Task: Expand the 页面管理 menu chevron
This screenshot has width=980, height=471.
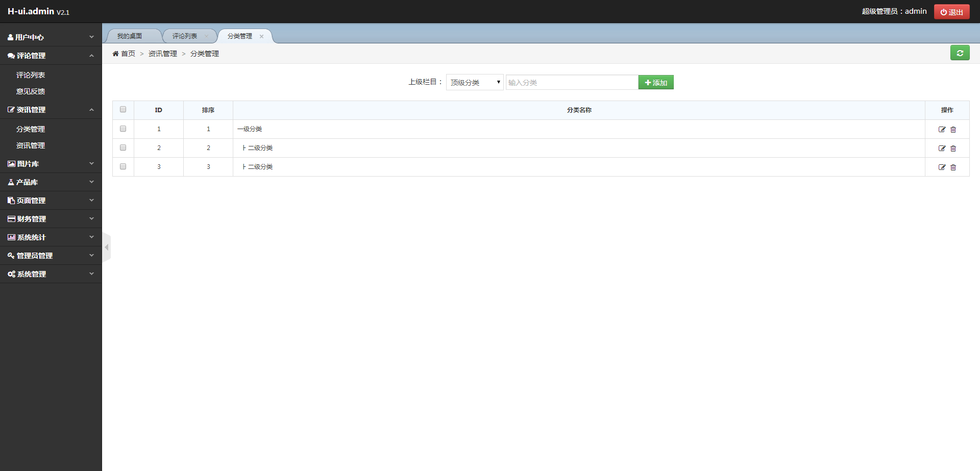Action: tap(91, 200)
